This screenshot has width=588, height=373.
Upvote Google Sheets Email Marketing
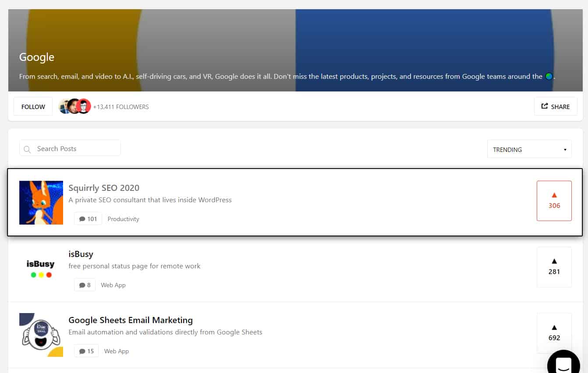(554, 333)
